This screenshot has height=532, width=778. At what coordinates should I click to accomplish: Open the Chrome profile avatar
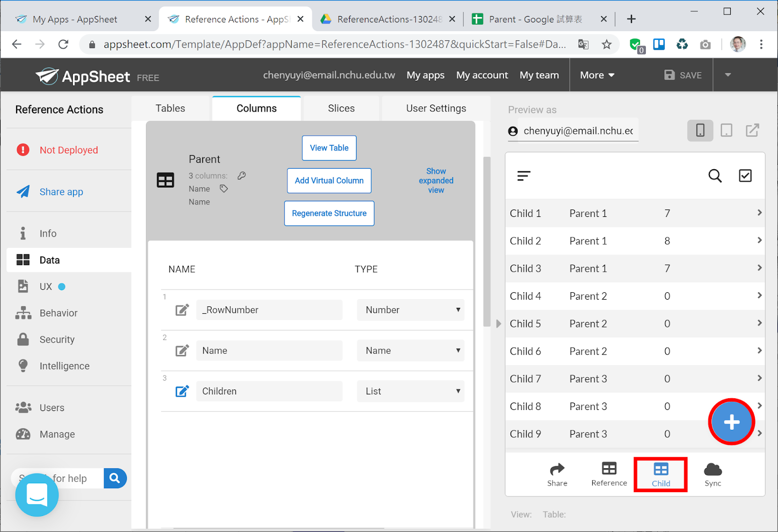click(x=738, y=44)
